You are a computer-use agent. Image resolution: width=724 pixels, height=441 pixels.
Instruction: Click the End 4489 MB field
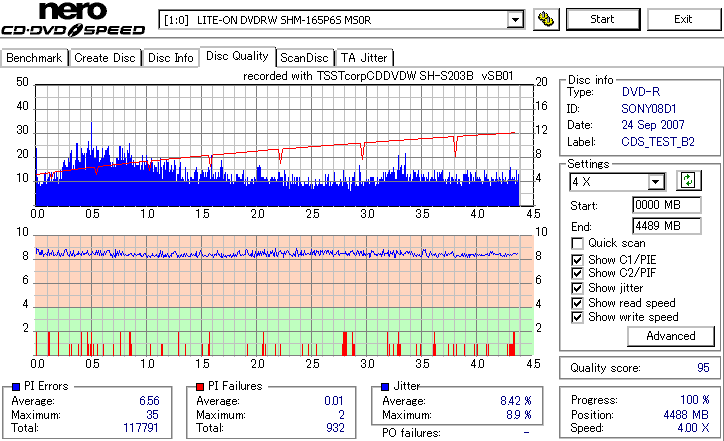pos(666,226)
